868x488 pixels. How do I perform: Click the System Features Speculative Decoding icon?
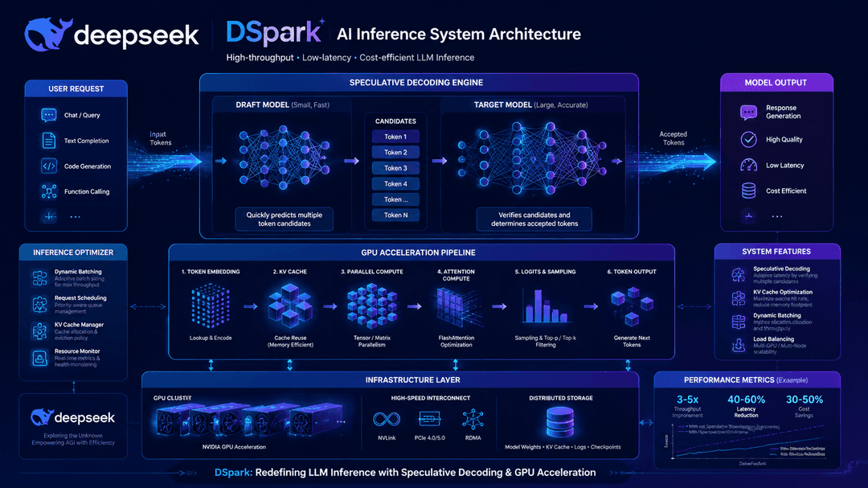click(x=739, y=275)
